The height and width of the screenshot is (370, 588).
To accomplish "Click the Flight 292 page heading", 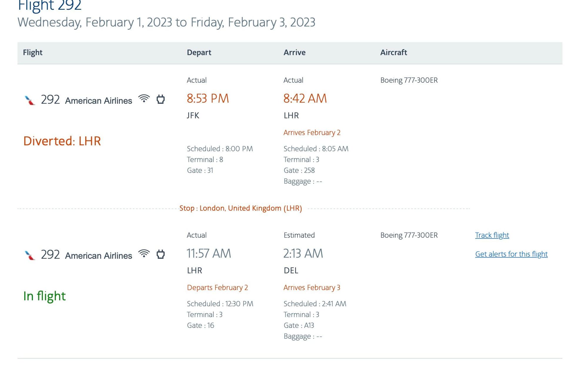I will click(49, 5).
